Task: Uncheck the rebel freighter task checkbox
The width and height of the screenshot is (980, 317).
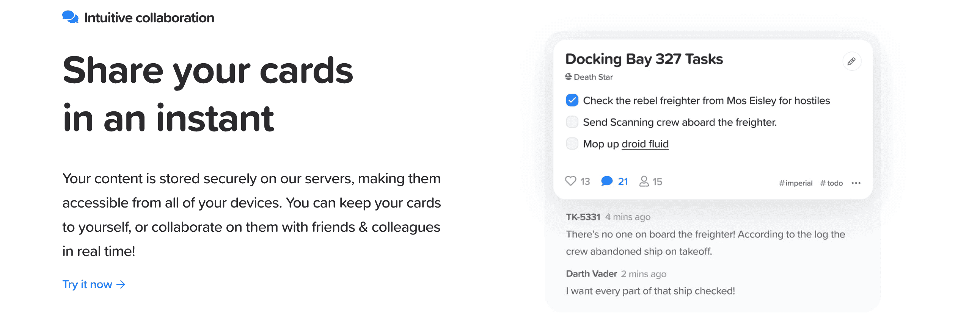Action: [572, 100]
